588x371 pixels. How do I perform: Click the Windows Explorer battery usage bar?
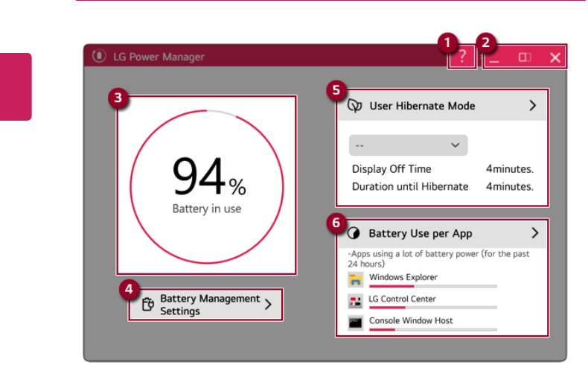[432, 285]
